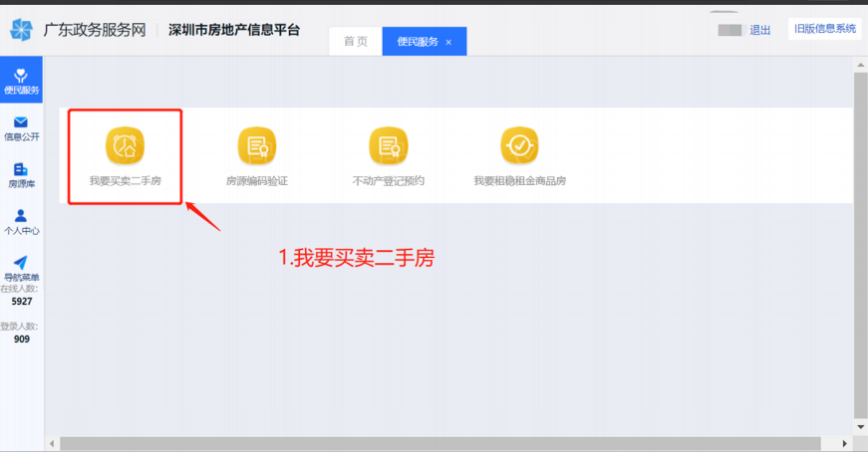Click the 登录人数 label
The image size is (868, 452).
coord(19,327)
